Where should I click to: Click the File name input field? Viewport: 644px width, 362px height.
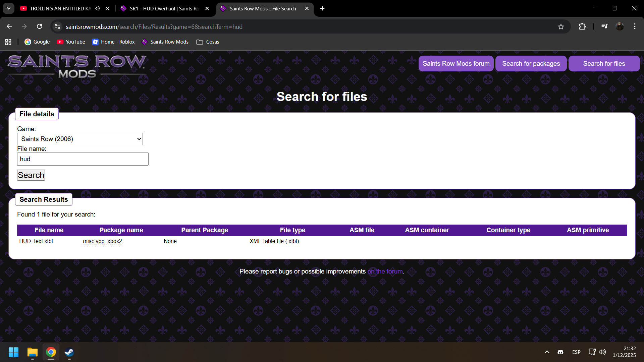click(83, 159)
